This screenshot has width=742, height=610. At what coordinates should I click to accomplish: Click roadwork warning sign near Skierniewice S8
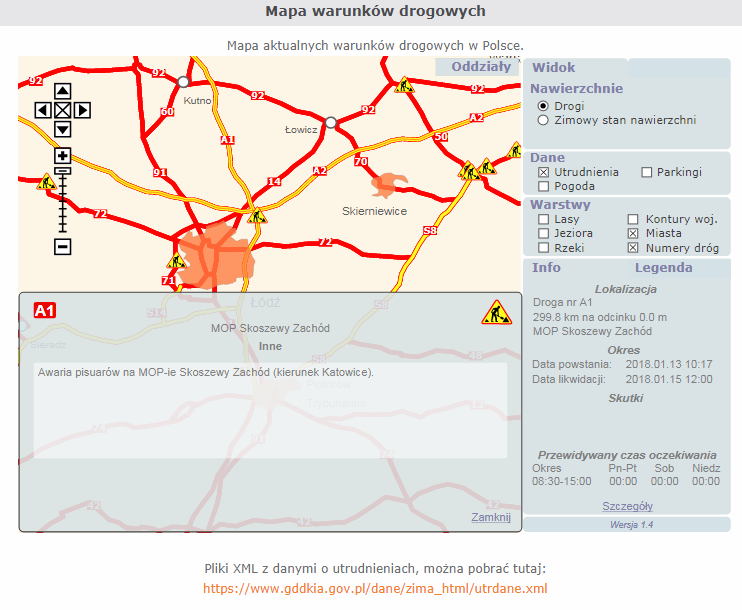468,171
